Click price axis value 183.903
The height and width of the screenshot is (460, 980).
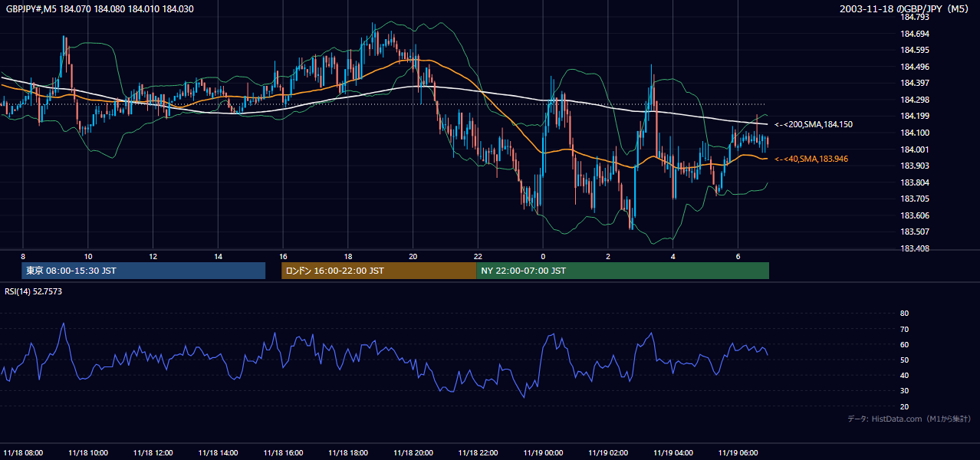(915, 166)
